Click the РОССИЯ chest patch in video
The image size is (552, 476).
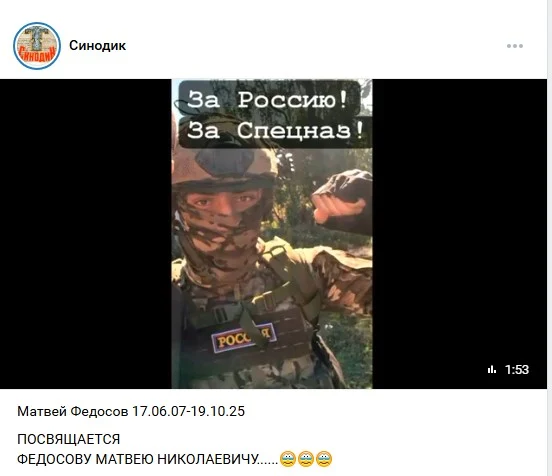(244, 338)
